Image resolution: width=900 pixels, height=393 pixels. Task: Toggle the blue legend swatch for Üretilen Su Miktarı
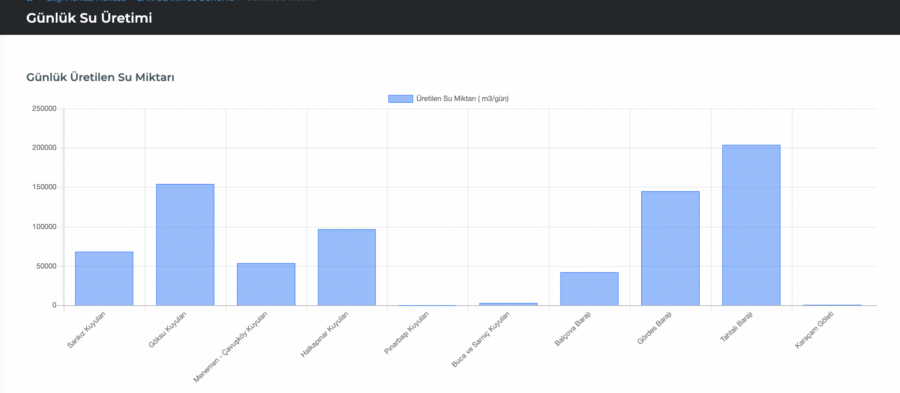[400, 99]
